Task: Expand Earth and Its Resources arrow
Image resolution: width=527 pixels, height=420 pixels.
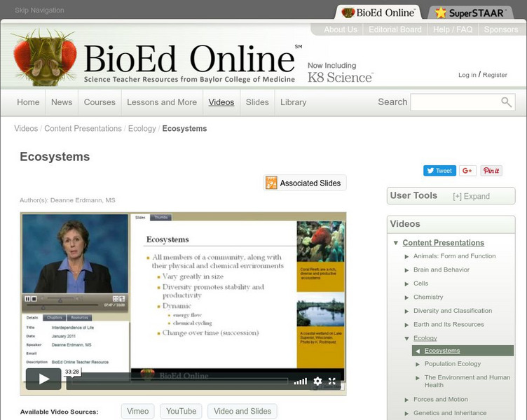Action: tap(406, 325)
